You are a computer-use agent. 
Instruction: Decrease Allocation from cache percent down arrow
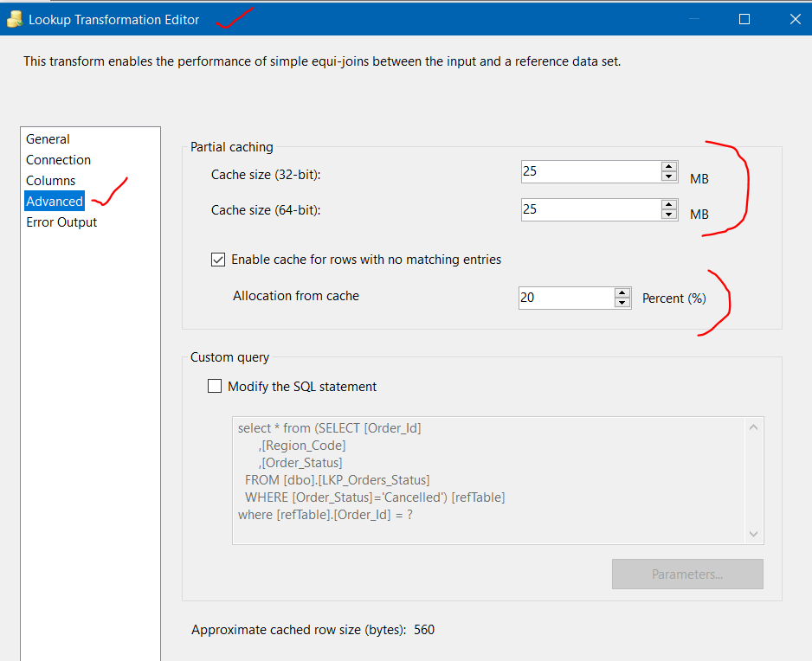[622, 304]
